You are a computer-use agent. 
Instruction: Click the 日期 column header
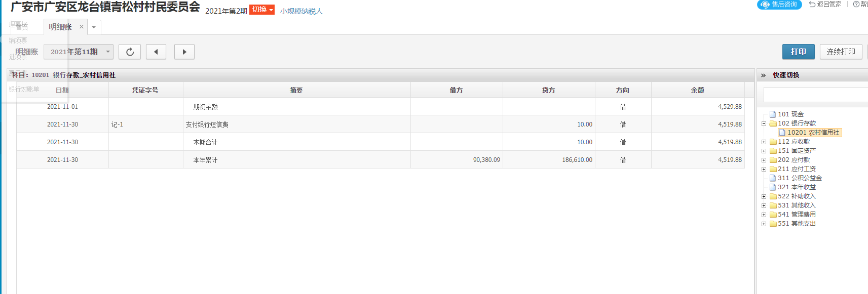coord(62,90)
